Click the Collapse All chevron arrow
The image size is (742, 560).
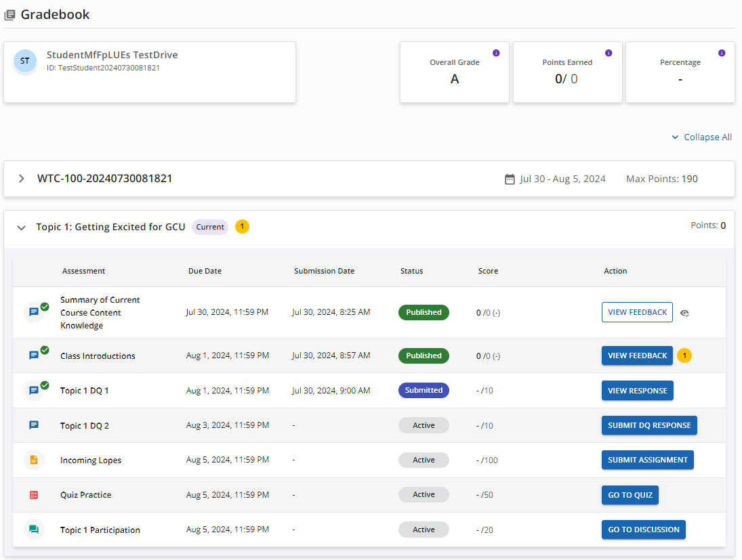click(x=676, y=137)
